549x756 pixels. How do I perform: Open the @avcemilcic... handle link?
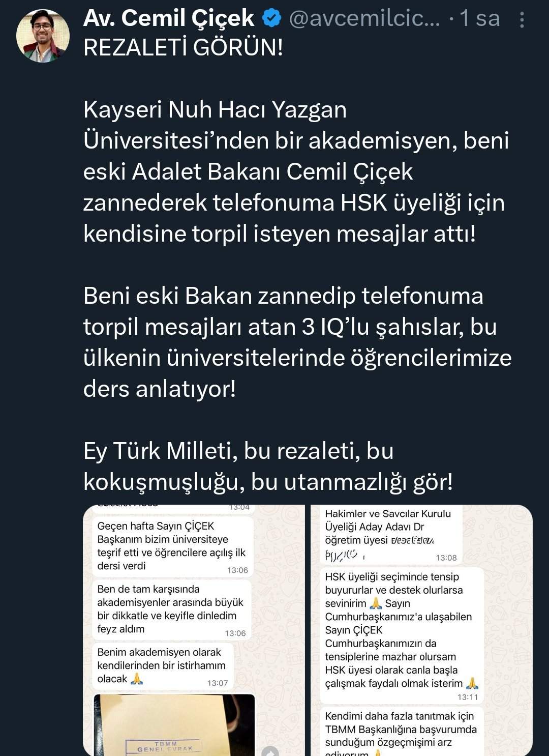click(x=364, y=18)
